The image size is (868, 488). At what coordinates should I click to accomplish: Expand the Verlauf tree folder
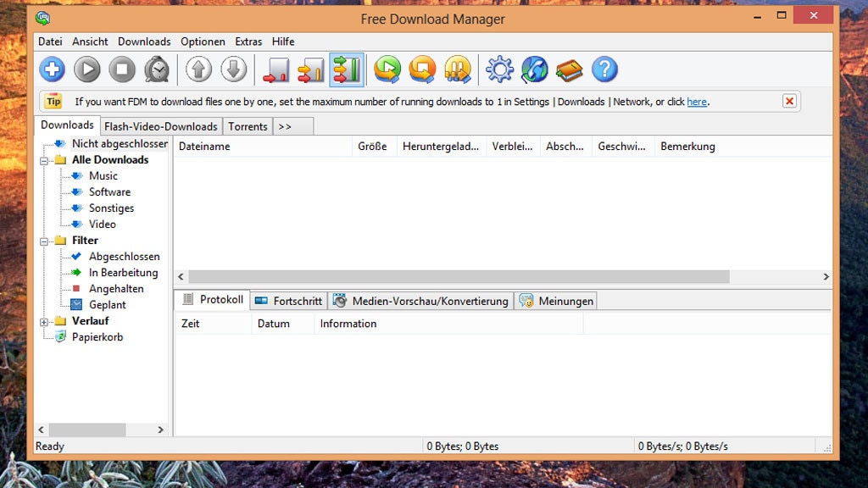(x=44, y=322)
